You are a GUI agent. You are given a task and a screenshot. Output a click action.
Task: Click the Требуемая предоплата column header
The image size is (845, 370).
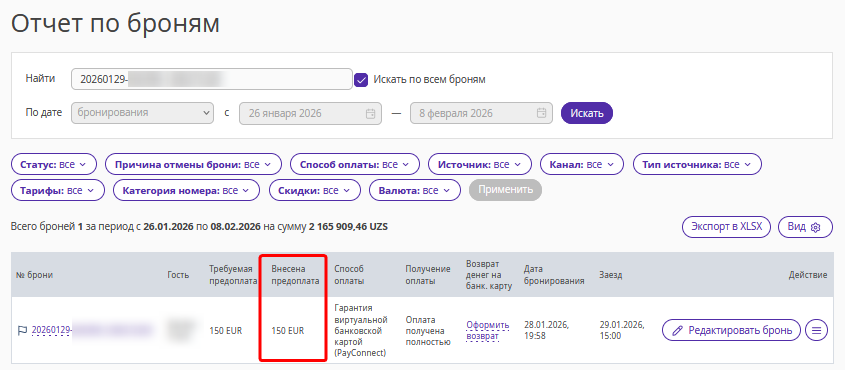[233, 275]
